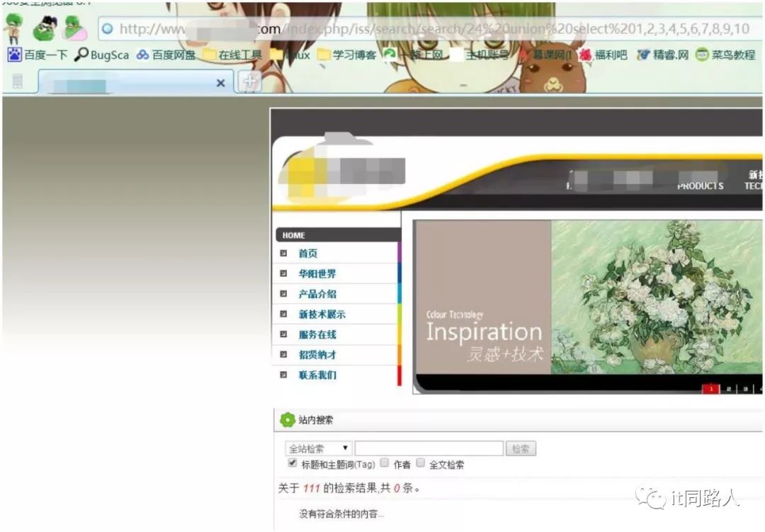Image resolution: width=765 pixels, height=532 pixels.
Task: Click the 检索 search button
Action: (x=521, y=448)
